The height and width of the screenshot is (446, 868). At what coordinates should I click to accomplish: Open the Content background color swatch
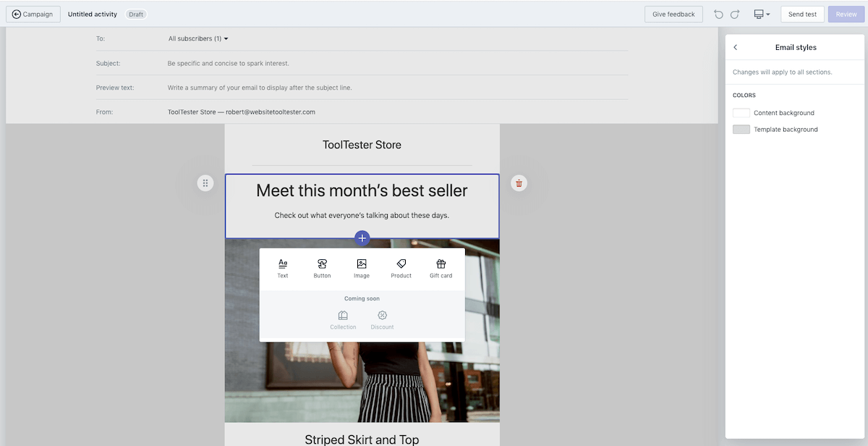coord(741,113)
